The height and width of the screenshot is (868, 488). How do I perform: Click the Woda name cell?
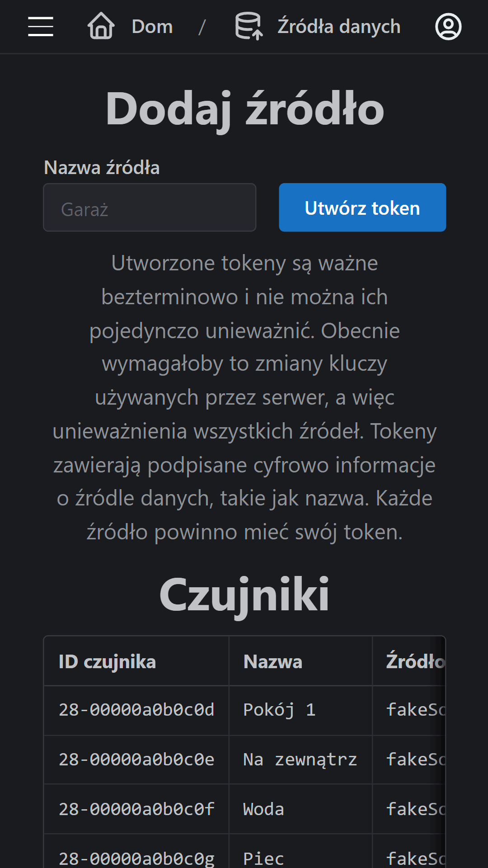(x=264, y=810)
